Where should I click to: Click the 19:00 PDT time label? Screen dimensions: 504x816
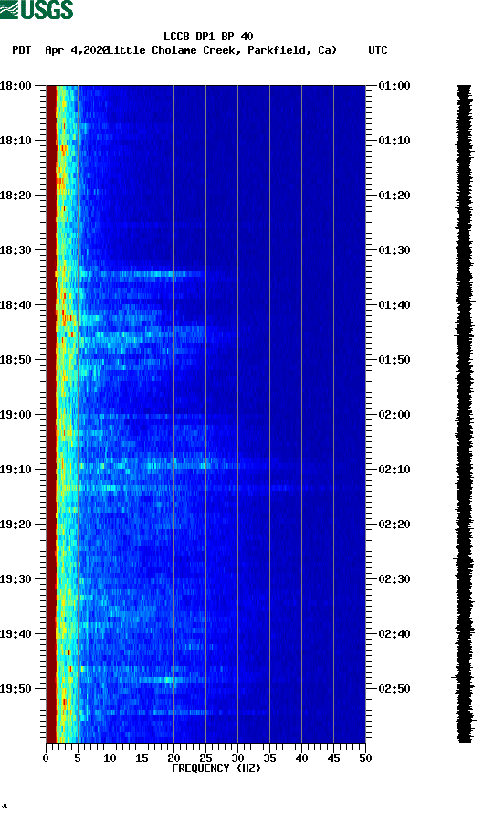(x=16, y=415)
